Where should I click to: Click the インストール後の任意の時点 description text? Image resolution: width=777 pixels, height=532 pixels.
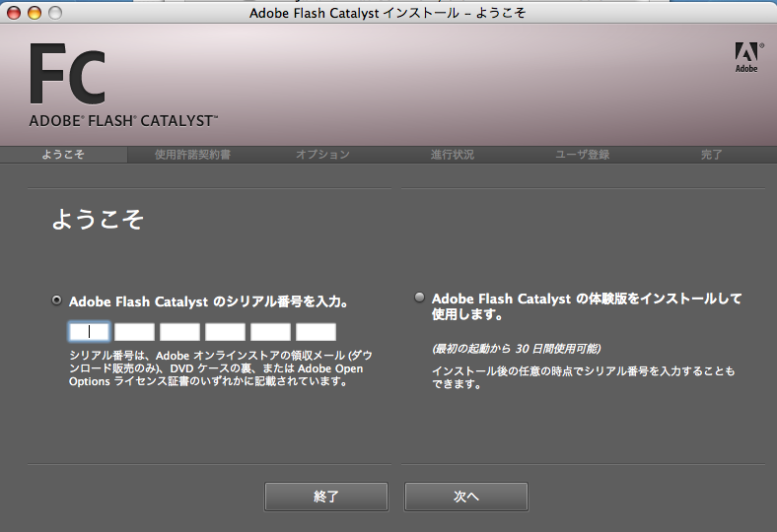[x=584, y=377]
